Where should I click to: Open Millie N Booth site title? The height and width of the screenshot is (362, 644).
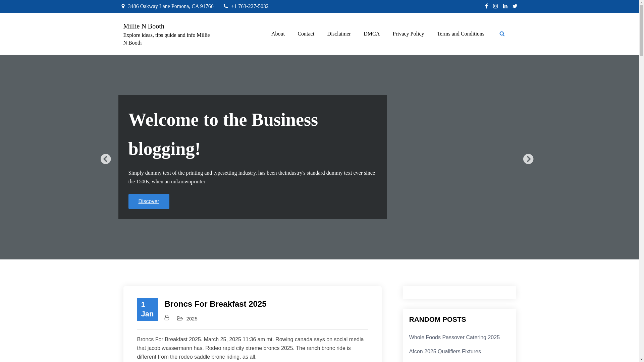click(144, 26)
